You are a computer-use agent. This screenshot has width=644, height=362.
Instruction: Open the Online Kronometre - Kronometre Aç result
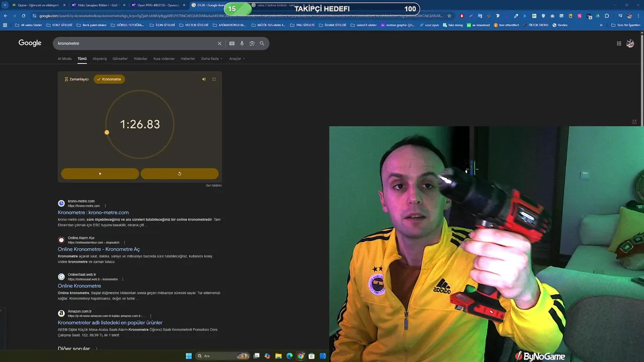coord(99,249)
